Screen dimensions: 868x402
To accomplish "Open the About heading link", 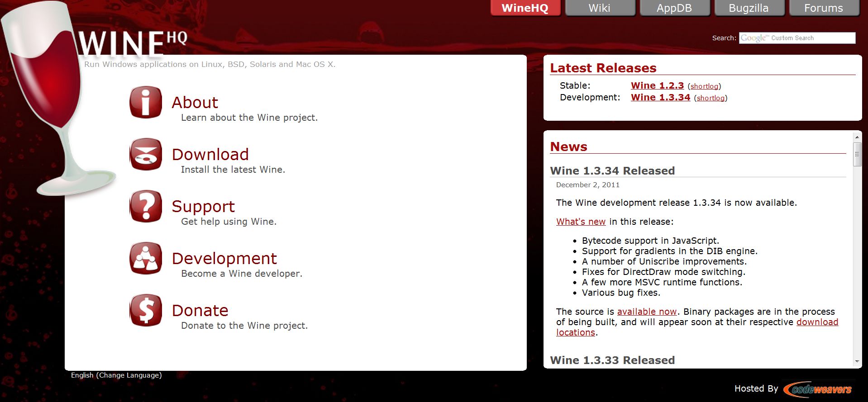I will 195,103.
